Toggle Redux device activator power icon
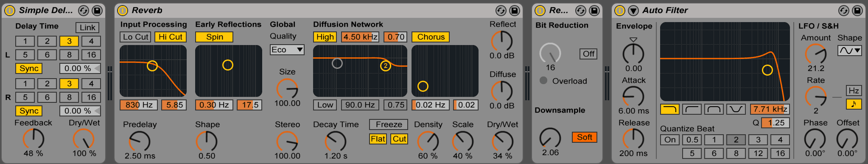The image size is (868, 164). (x=540, y=11)
